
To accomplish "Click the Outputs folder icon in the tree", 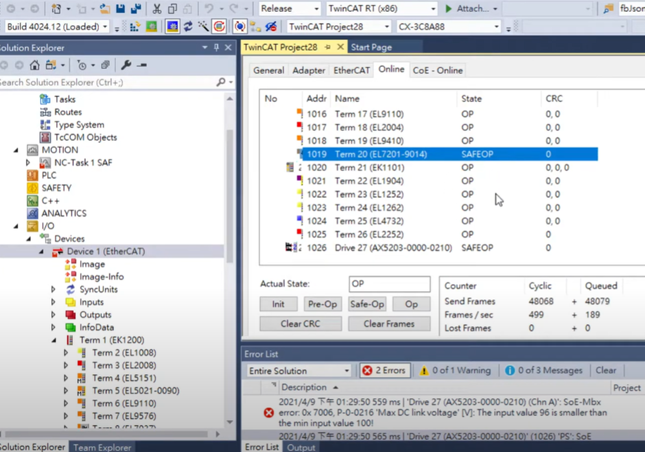I will pyautogui.click(x=70, y=315).
